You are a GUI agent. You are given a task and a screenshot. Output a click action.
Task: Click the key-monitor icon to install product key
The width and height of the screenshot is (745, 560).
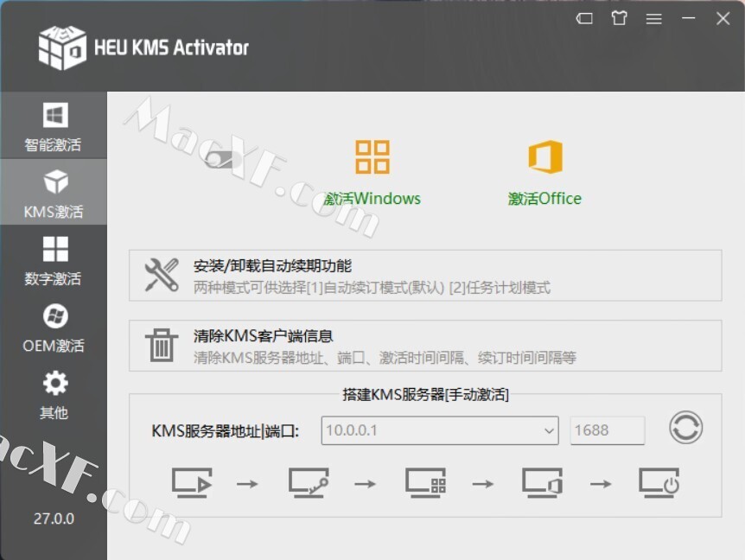[308, 484]
